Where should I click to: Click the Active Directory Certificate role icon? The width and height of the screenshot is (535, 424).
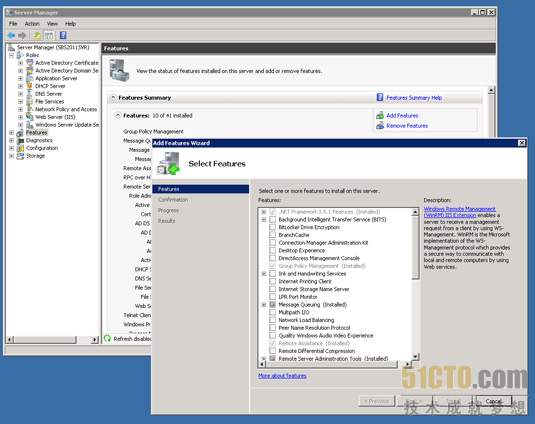[30, 63]
